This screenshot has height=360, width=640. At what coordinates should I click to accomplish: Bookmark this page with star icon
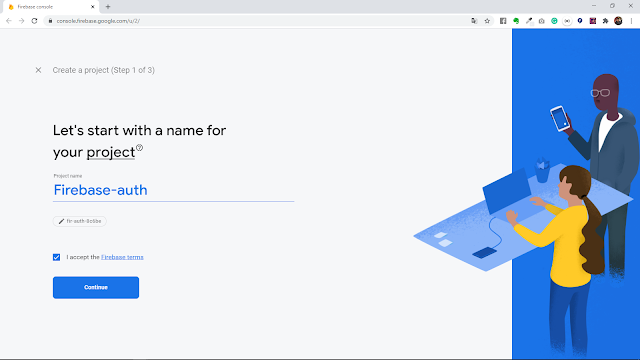click(x=487, y=21)
